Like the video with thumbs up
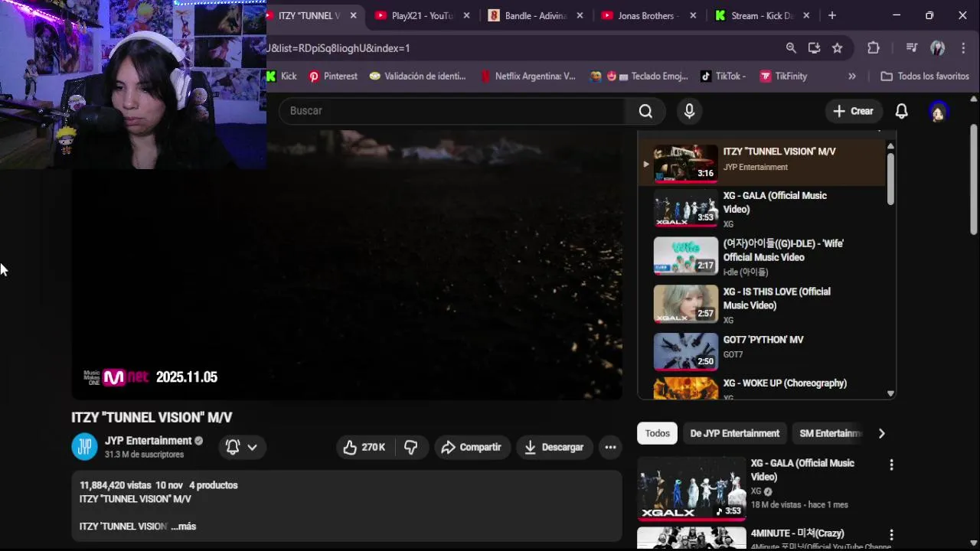 pyautogui.click(x=364, y=447)
